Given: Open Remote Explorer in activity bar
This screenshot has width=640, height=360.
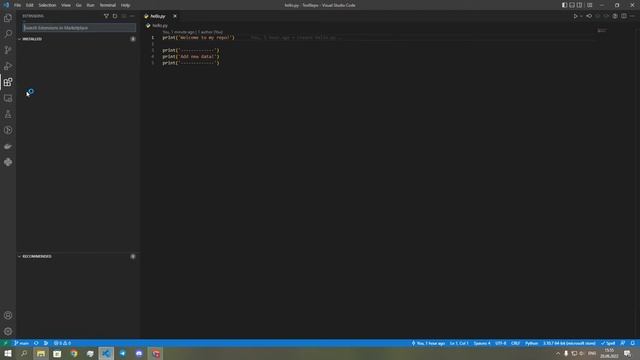Looking at the screenshot, I should point(8,98).
